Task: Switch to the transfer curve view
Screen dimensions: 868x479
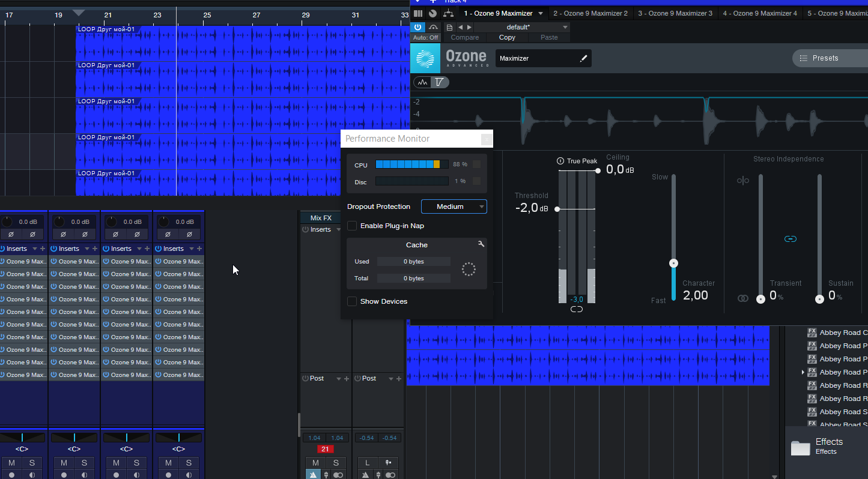Action: point(440,82)
